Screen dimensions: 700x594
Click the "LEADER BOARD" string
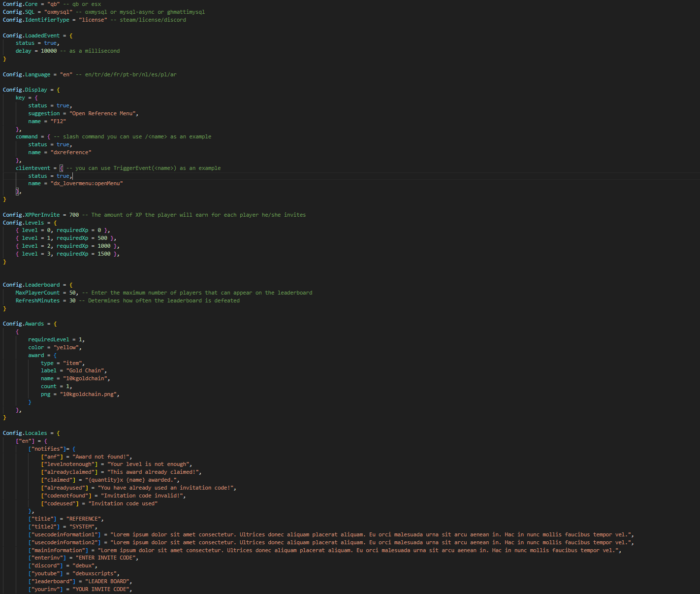click(107, 581)
